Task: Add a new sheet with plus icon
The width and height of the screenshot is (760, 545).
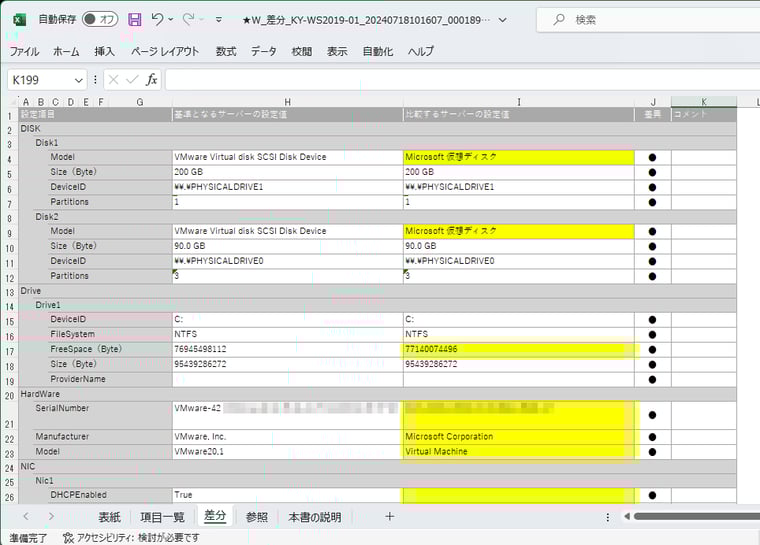Action: (x=389, y=517)
